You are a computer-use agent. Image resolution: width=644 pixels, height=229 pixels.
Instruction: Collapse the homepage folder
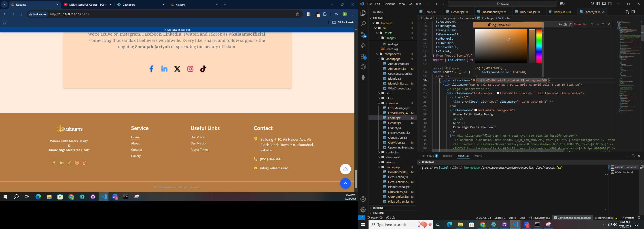[x=379, y=167]
